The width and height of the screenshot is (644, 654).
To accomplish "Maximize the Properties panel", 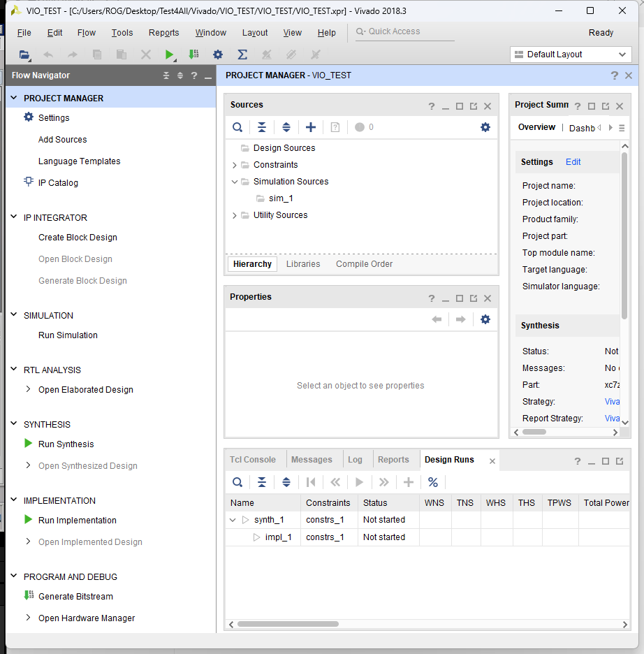I will (x=460, y=298).
